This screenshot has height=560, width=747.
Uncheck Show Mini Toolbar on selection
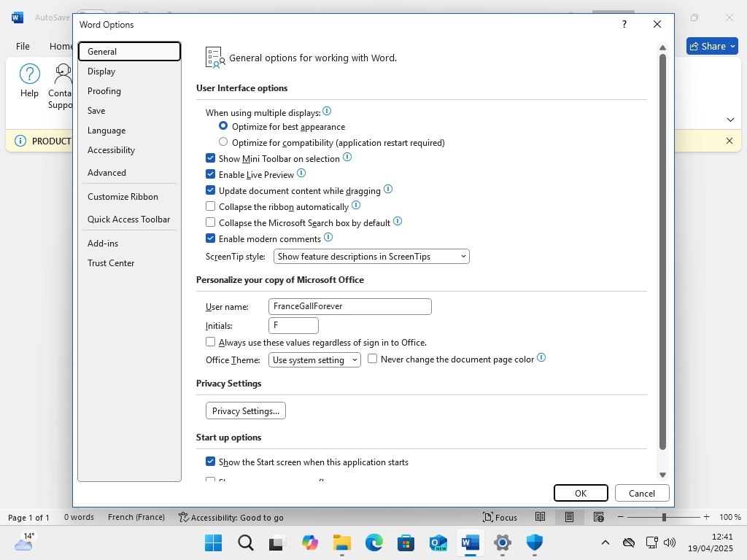tap(211, 158)
